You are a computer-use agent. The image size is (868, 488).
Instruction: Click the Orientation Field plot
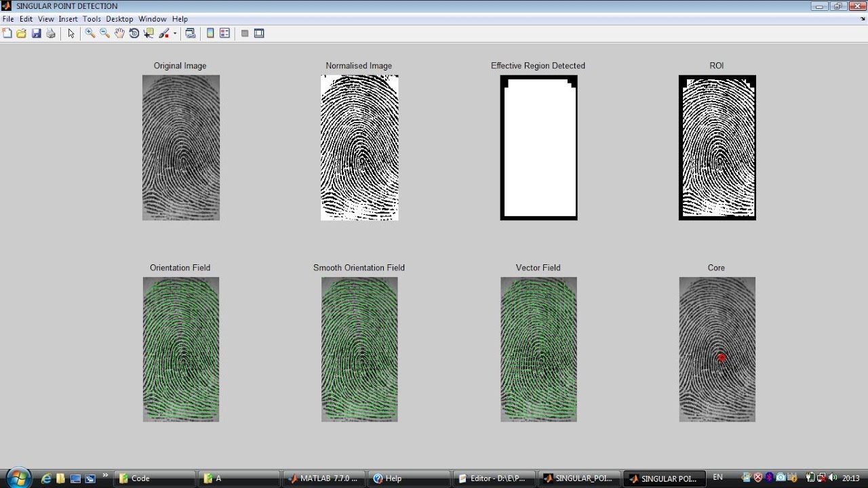tap(181, 350)
